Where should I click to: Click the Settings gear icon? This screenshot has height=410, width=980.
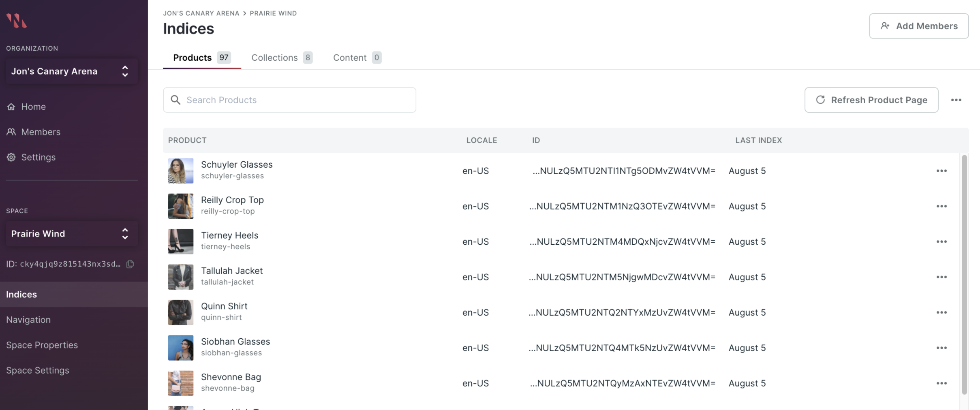tap(11, 157)
